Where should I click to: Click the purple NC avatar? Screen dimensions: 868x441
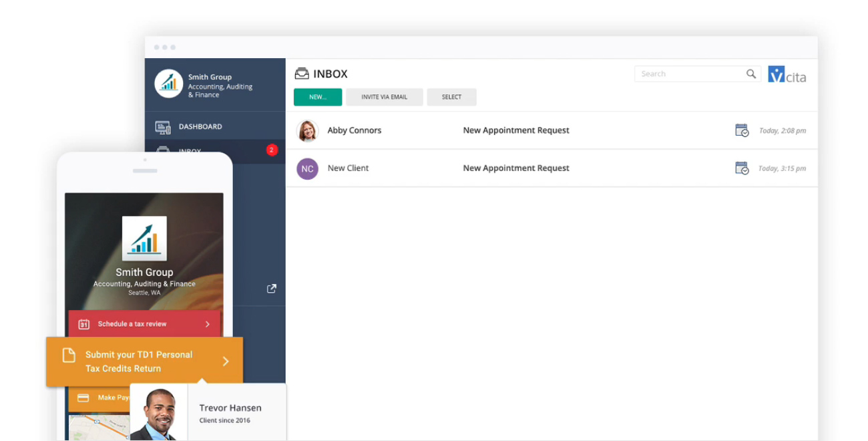[x=307, y=168]
